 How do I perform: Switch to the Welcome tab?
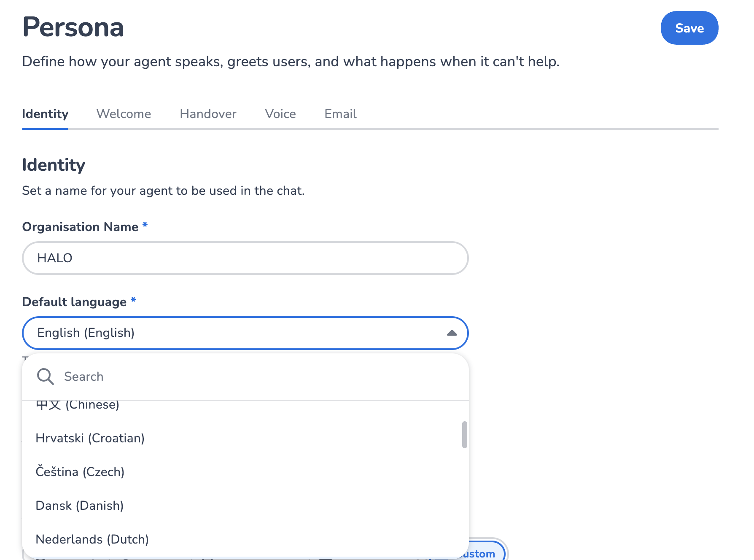click(x=124, y=114)
